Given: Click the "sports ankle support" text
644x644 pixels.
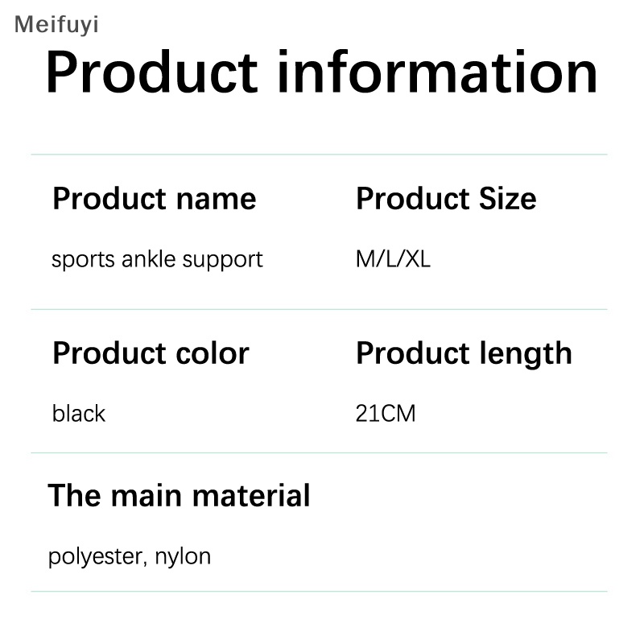Looking at the screenshot, I should [157, 259].
